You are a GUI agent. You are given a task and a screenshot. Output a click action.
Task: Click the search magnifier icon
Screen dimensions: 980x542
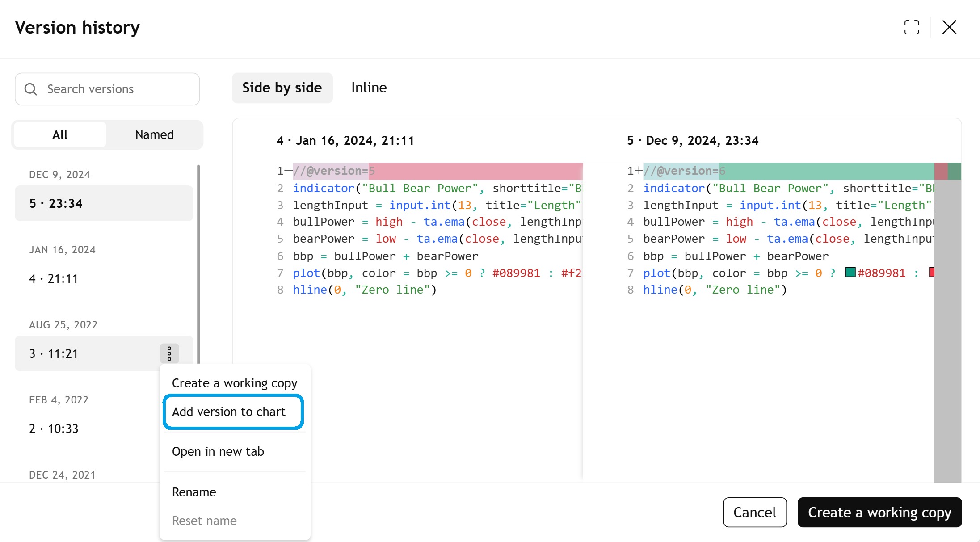31,89
